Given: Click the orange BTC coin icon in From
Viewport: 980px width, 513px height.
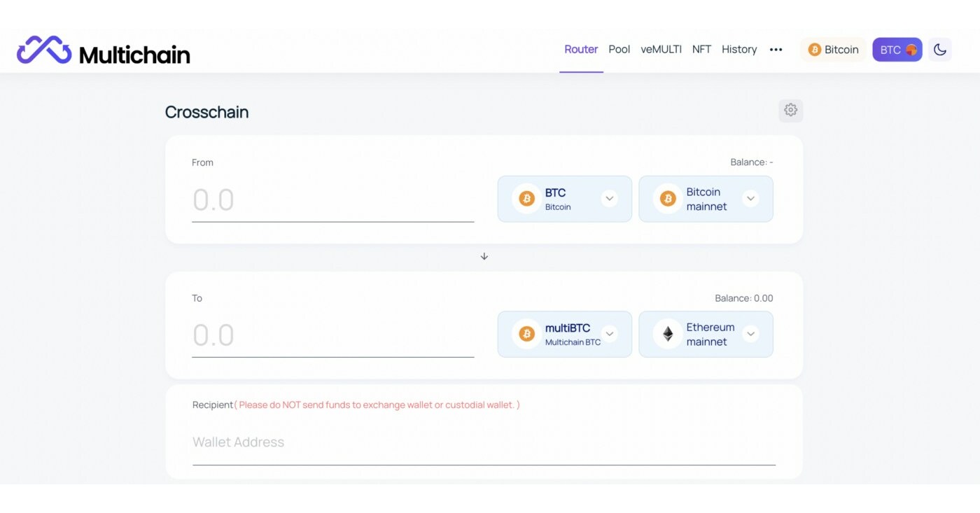Looking at the screenshot, I should point(526,199).
